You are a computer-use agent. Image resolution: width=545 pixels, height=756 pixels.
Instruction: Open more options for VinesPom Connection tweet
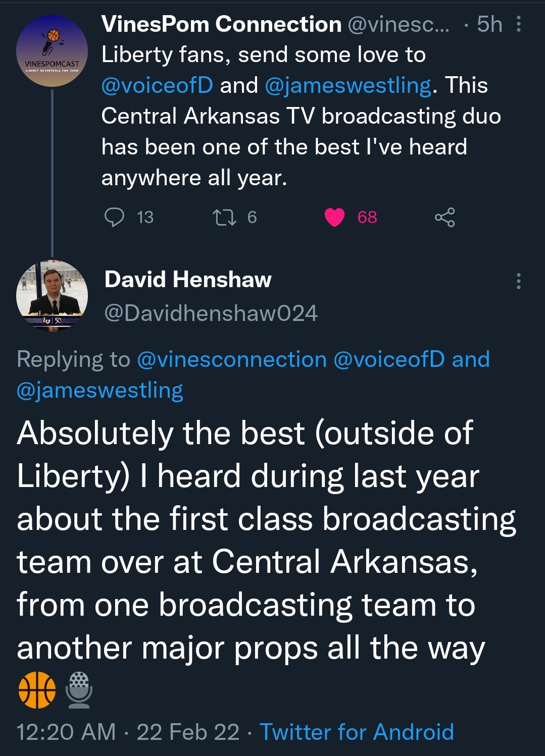point(518,24)
